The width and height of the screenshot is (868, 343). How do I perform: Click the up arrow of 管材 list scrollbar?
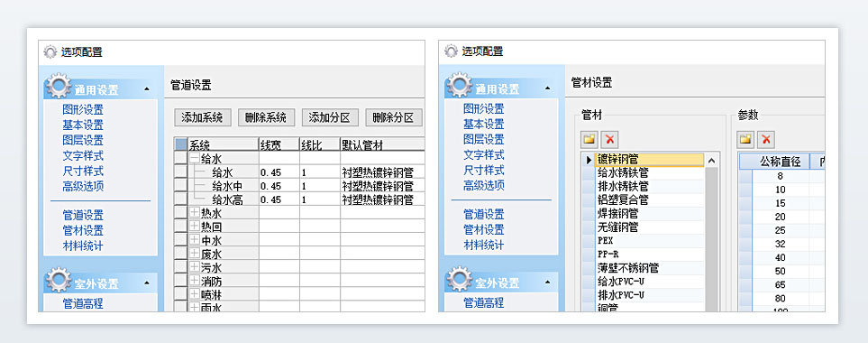(711, 160)
